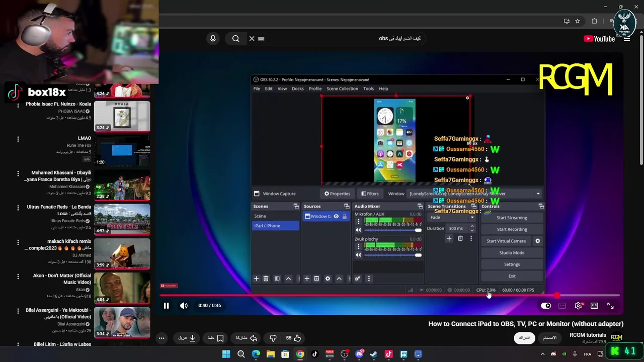
Task: Start voice search with the microphone icon
Action: 213,39
